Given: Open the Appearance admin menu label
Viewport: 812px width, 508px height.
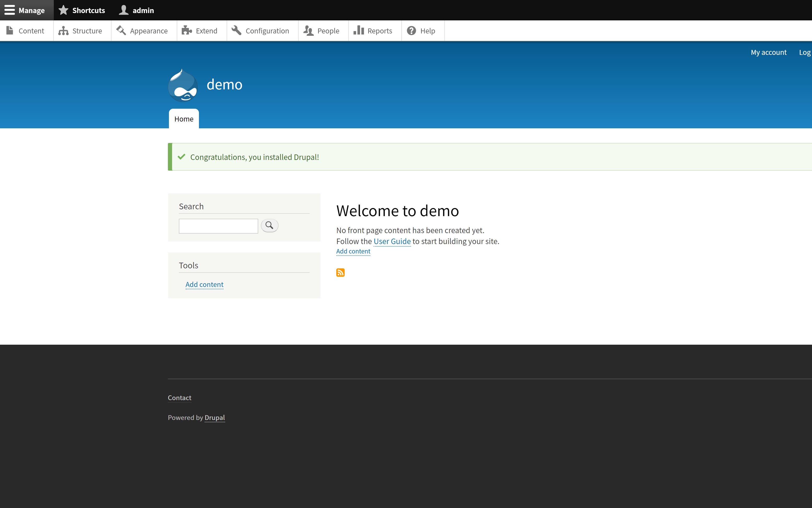Looking at the screenshot, I should click(x=149, y=31).
